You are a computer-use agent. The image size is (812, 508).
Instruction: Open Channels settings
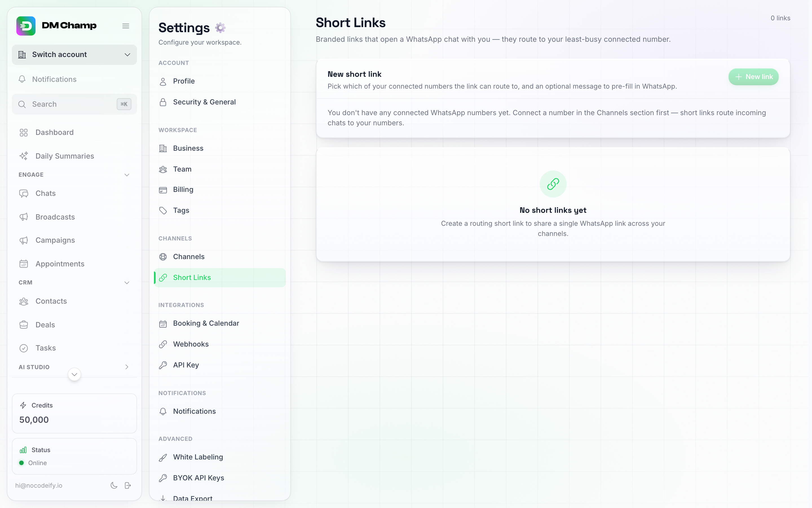[x=220, y=257]
